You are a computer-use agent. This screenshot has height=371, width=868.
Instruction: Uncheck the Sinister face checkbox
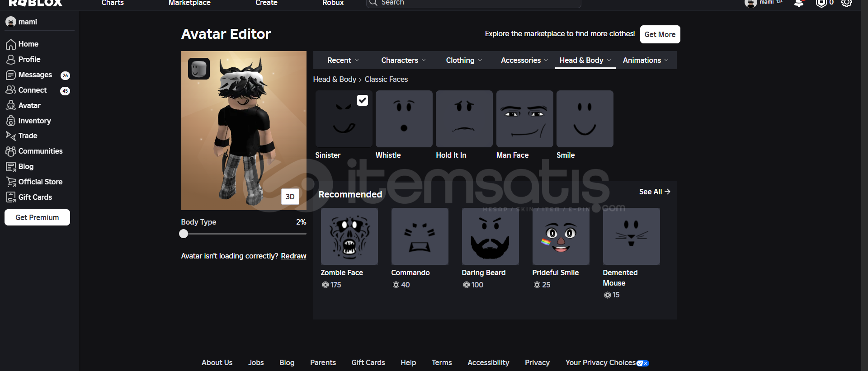363,100
